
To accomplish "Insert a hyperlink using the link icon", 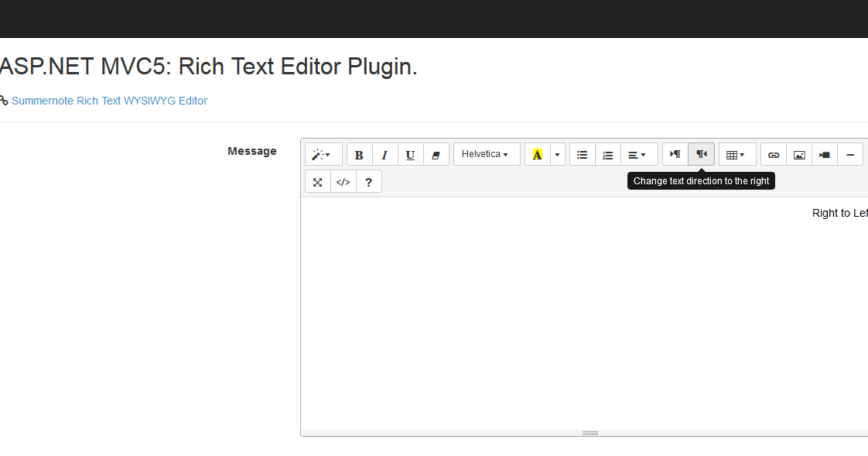I will point(774,154).
